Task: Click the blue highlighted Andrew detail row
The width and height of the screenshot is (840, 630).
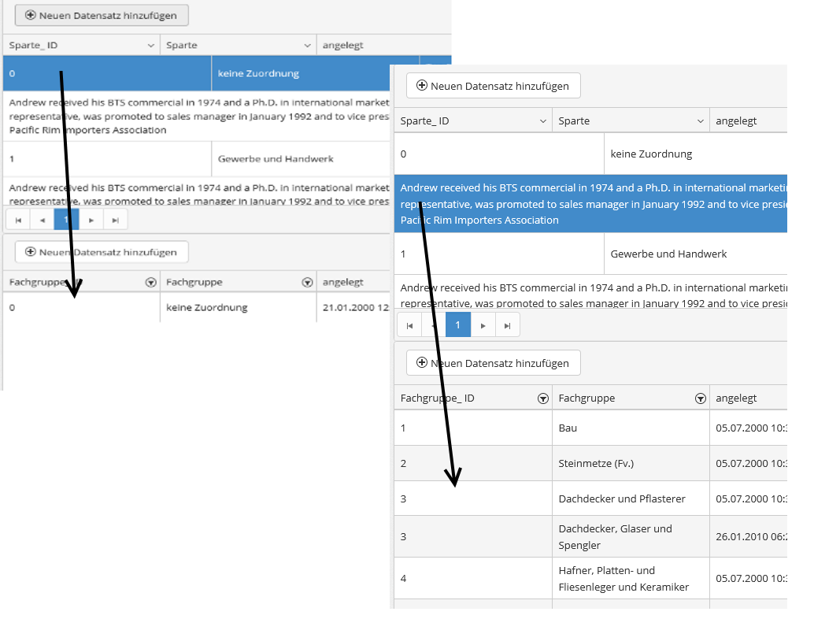Action: coord(590,204)
